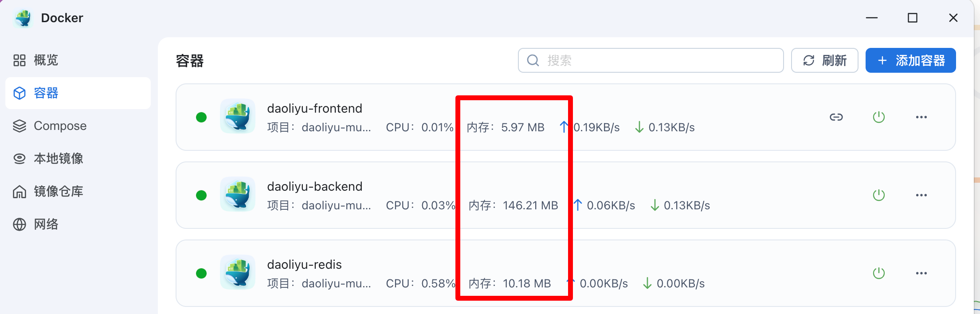Click the 添加容器 add container button
980x314 pixels.
pyautogui.click(x=910, y=60)
